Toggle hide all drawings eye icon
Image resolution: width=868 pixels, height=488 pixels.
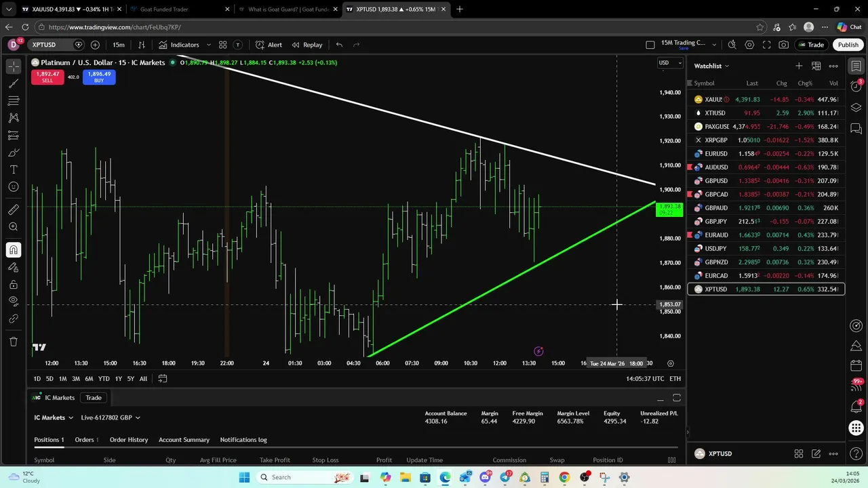point(14,301)
